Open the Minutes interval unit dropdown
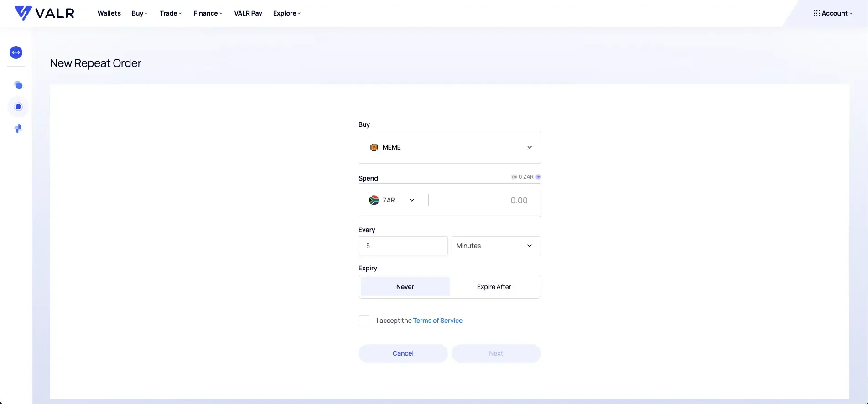The image size is (868, 404). click(496, 246)
